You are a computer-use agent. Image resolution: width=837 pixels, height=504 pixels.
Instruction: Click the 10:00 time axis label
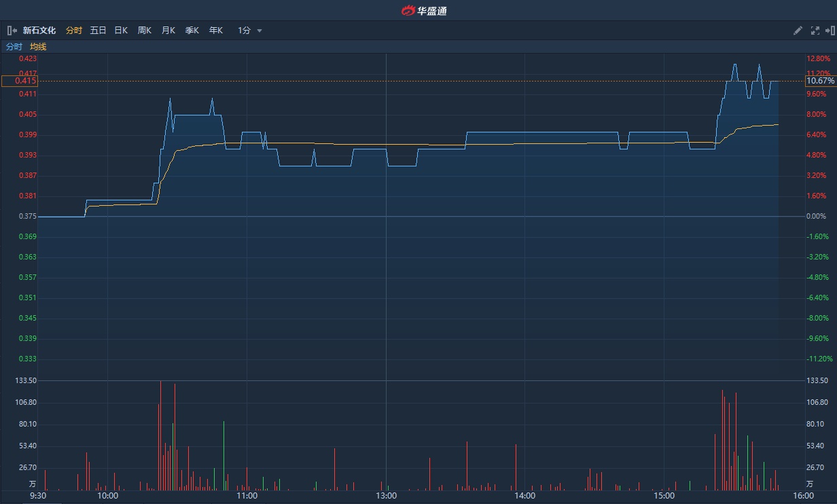point(108,496)
